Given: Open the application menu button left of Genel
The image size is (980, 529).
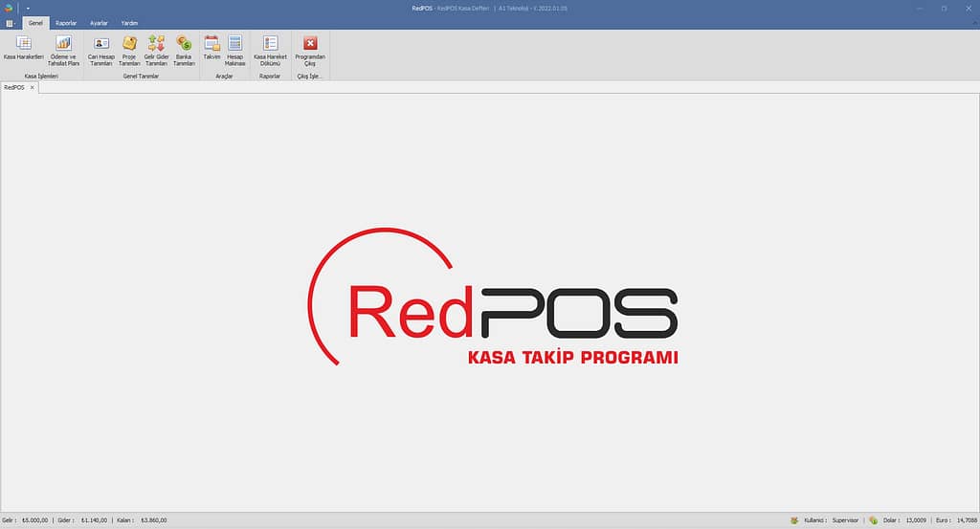Looking at the screenshot, I should (11, 23).
